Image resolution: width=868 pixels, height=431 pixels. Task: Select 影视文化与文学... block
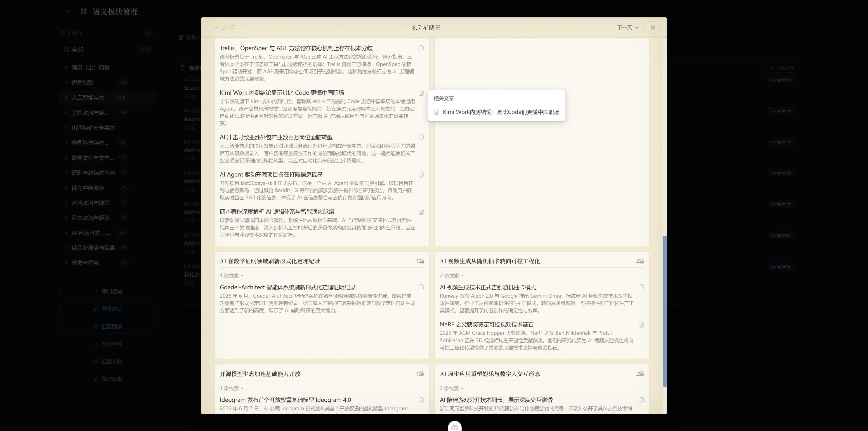tap(108, 158)
